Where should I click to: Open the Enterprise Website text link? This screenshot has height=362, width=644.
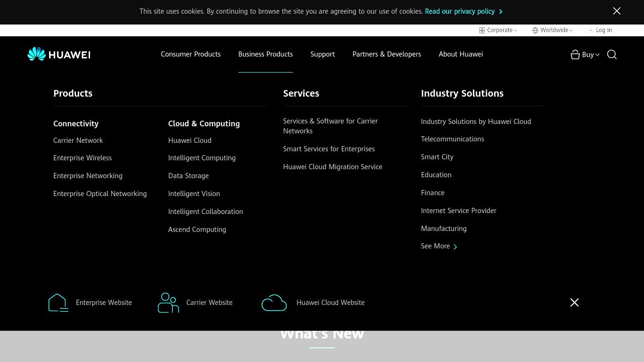pyautogui.click(x=104, y=303)
